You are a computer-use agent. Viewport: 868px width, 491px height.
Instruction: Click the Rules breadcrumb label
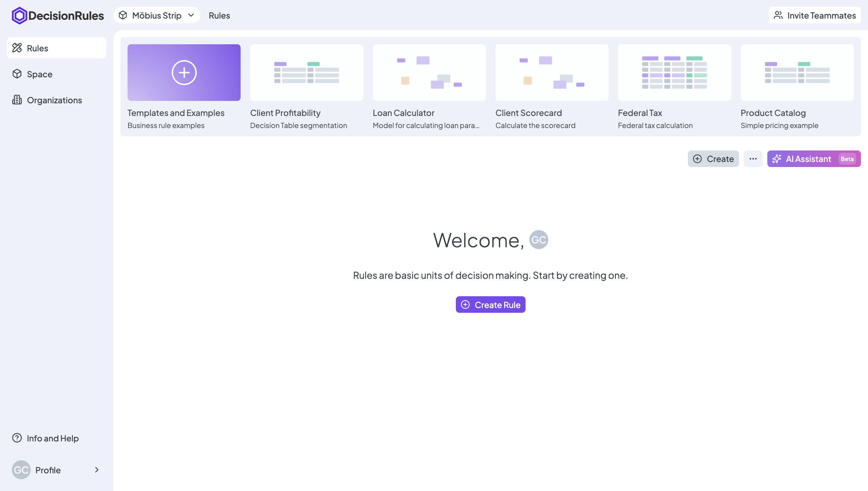point(219,16)
